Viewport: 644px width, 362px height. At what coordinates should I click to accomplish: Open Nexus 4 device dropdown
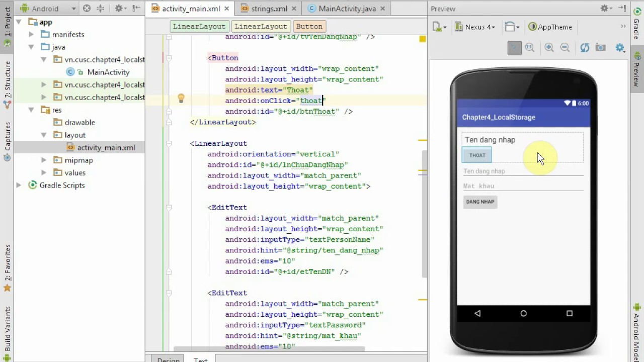point(475,27)
